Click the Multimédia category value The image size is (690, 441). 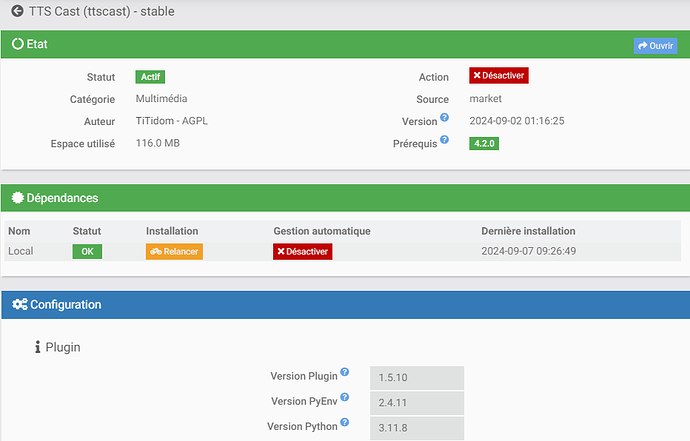[x=161, y=99]
